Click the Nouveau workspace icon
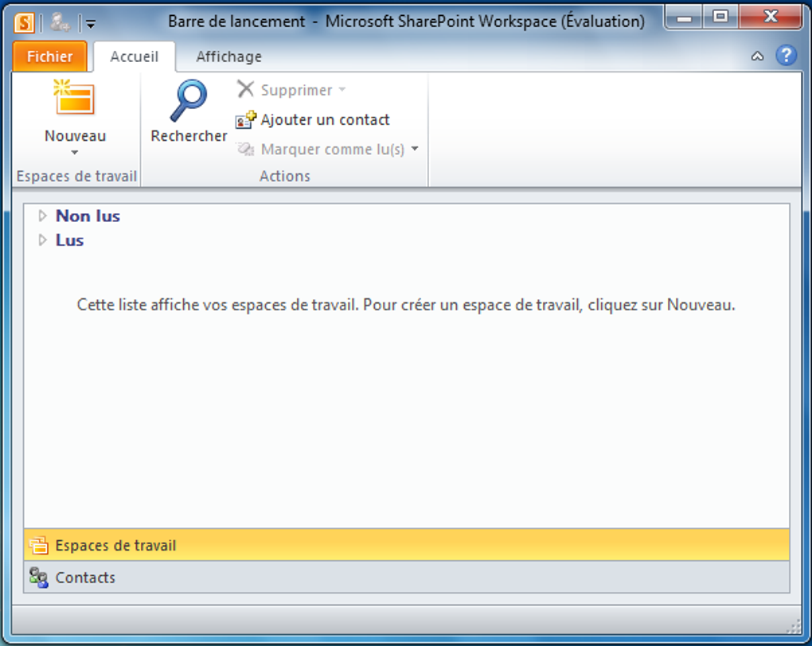812x646 pixels. point(74,97)
